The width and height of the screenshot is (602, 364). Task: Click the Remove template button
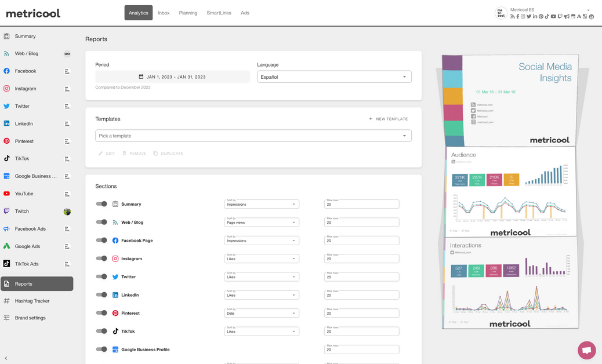click(134, 154)
